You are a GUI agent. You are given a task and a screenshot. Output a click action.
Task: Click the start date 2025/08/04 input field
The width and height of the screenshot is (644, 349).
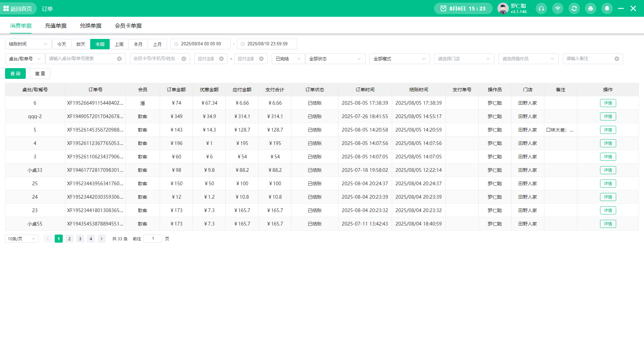click(x=201, y=44)
